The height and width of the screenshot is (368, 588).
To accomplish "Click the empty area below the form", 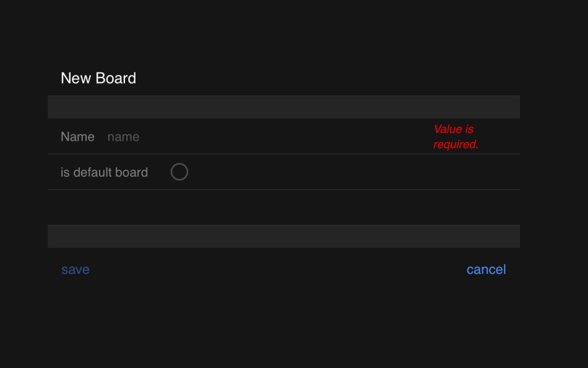I will pos(283,322).
